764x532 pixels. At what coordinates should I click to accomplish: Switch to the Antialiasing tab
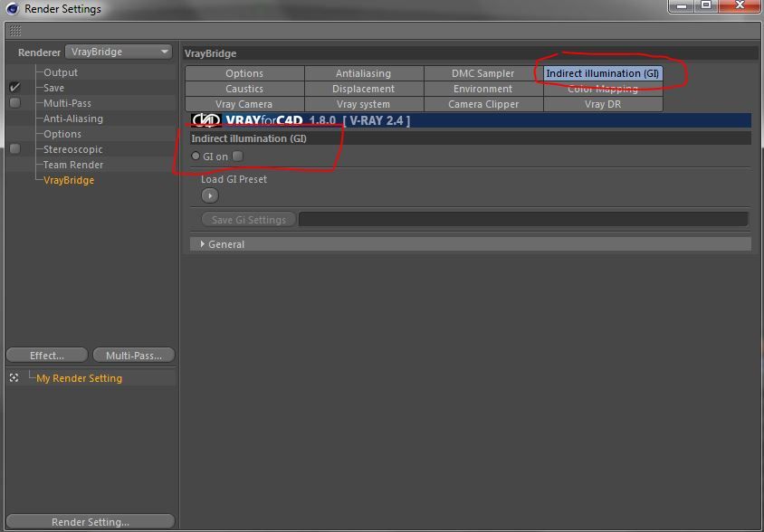[x=364, y=73]
